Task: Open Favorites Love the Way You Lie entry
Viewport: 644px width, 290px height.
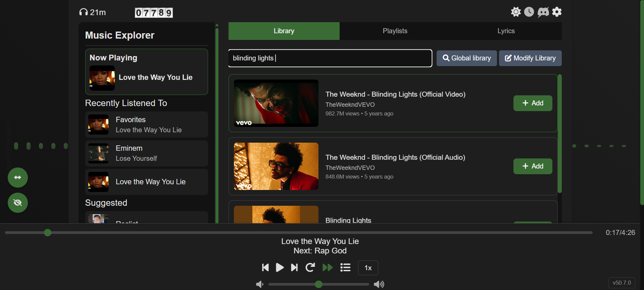Action: point(147,125)
